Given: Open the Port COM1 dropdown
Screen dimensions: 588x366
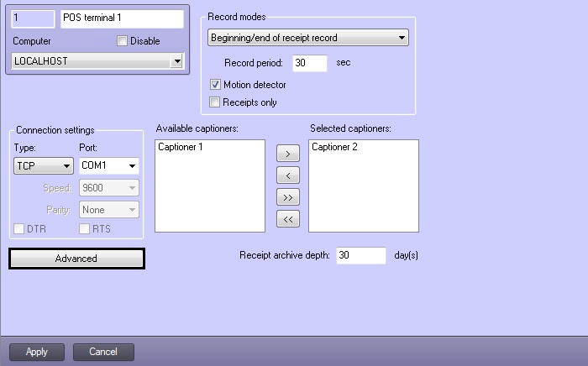Looking at the screenshot, I should tap(132, 166).
